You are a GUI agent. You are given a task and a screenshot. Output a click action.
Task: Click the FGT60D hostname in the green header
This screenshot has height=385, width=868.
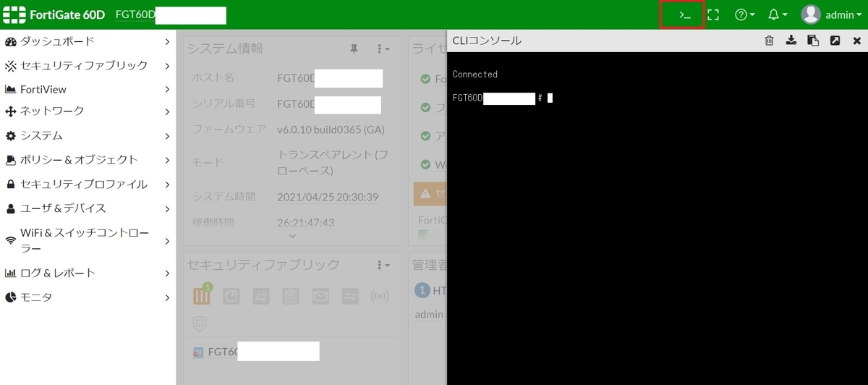point(135,14)
